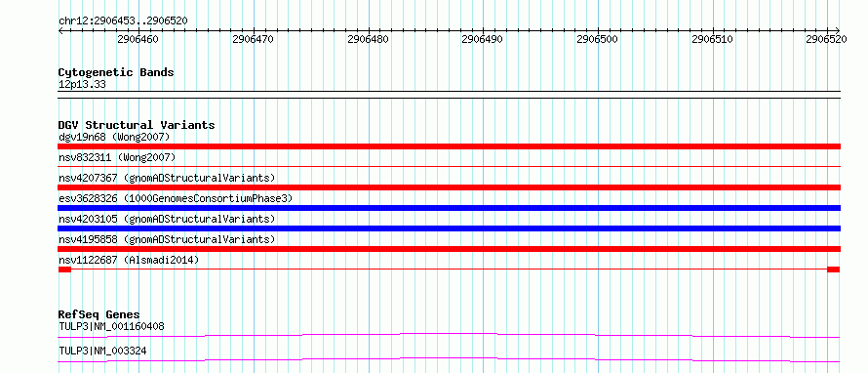Open the nsv4207367 gnomAD variant label
This screenshot has width=868, height=373.
tap(167, 178)
